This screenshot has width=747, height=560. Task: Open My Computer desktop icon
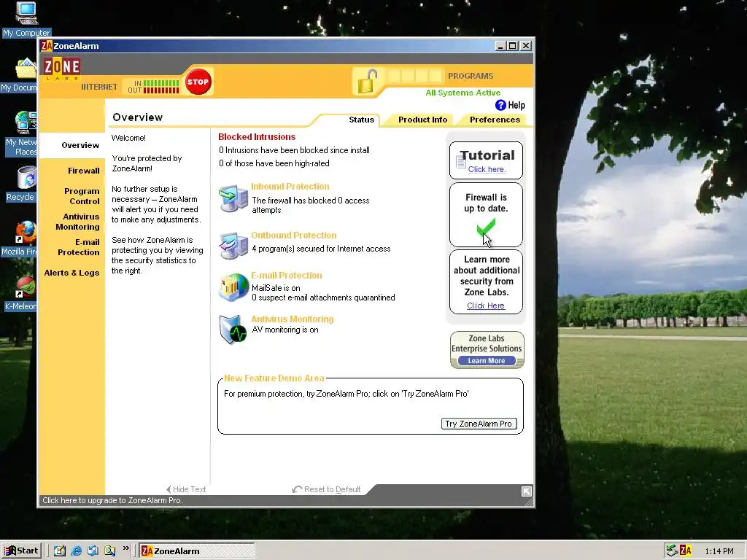[26, 19]
